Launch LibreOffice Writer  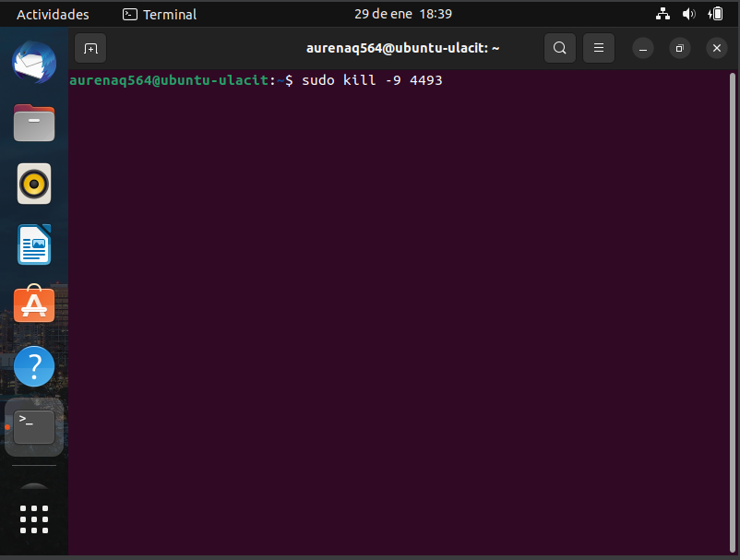point(34,244)
